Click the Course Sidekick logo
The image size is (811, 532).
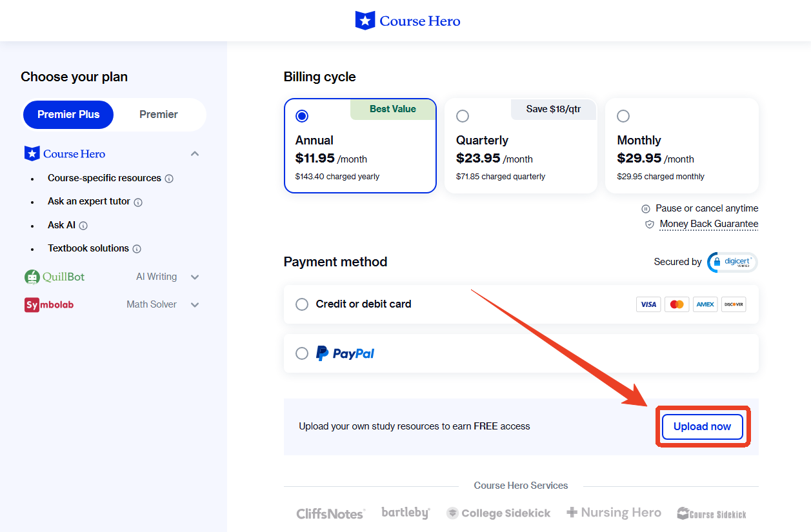712,514
